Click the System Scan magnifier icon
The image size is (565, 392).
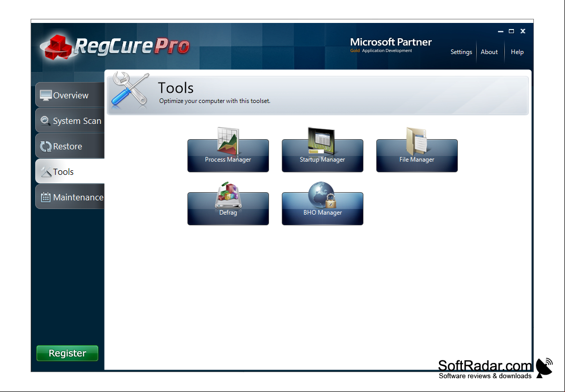(x=45, y=121)
